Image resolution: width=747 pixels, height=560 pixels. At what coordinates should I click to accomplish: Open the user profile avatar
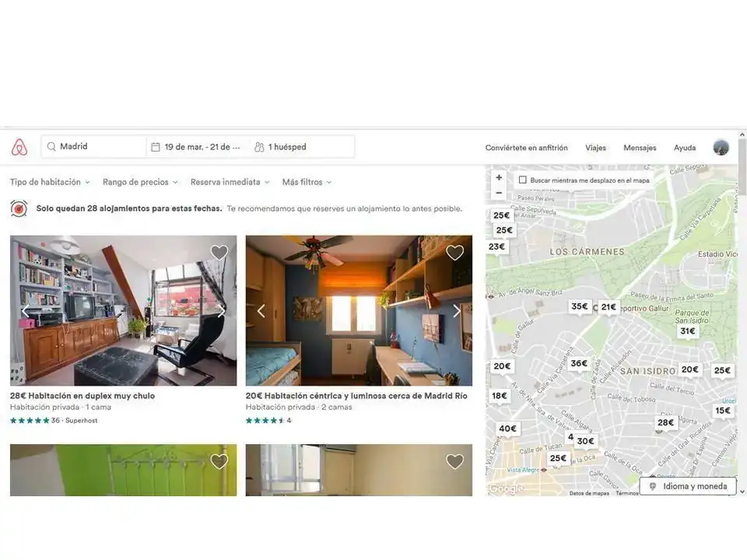coord(721,148)
